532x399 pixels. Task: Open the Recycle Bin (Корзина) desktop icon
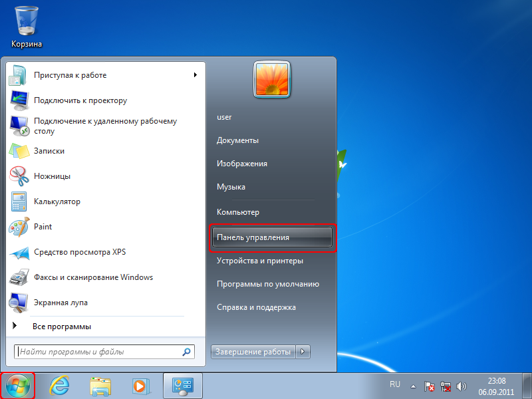click(x=27, y=27)
